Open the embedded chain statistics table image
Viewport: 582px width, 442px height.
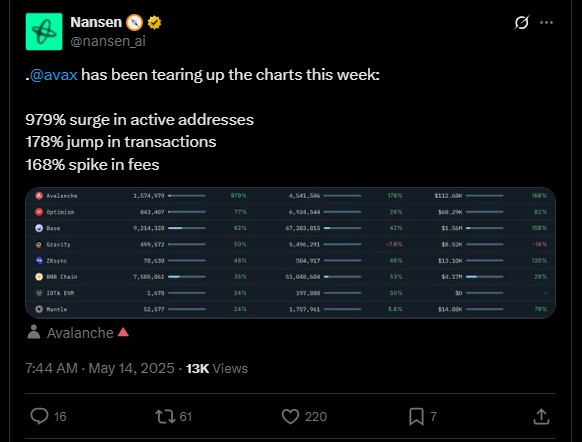point(290,253)
